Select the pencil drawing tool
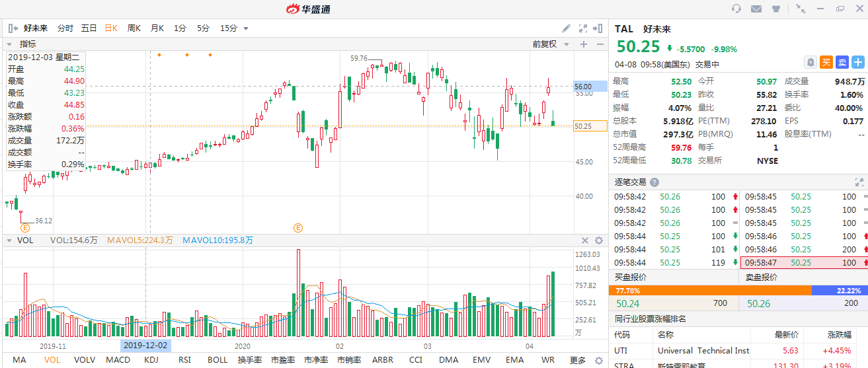 tap(566, 28)
